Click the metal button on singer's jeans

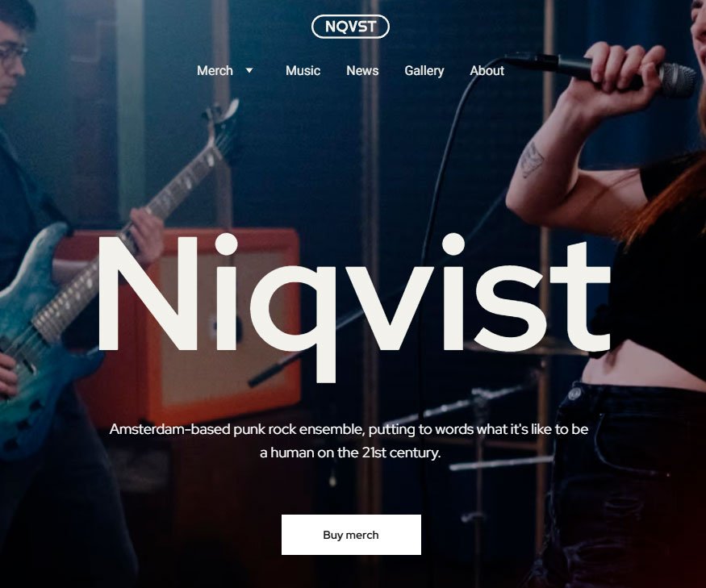574,394
